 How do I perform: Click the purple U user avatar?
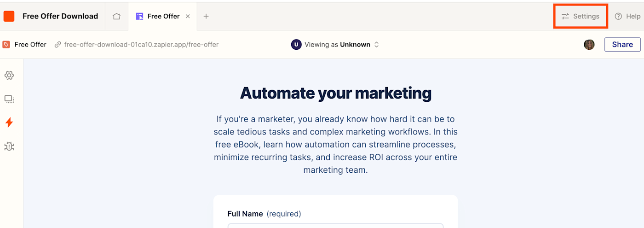coord(296,45)
